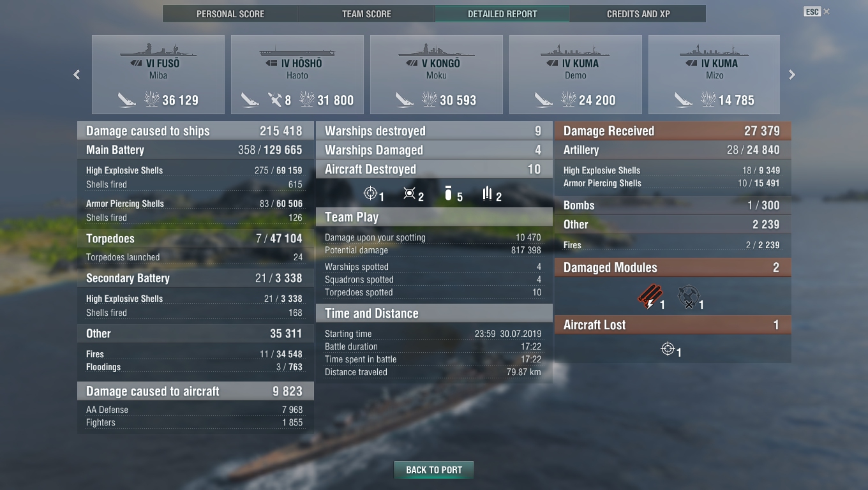Image resolution: width=868 pixels, height=490 pixels.
Task: Select the VI Fusō ship card
Action: tap(158, 75)
